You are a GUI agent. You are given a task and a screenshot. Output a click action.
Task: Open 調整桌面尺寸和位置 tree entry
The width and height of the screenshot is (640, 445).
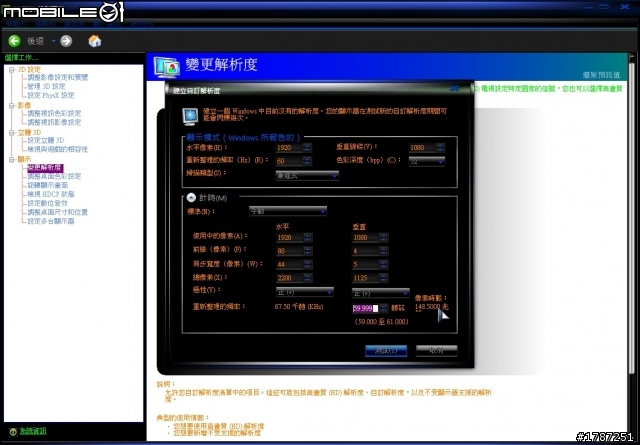[58, 212]
